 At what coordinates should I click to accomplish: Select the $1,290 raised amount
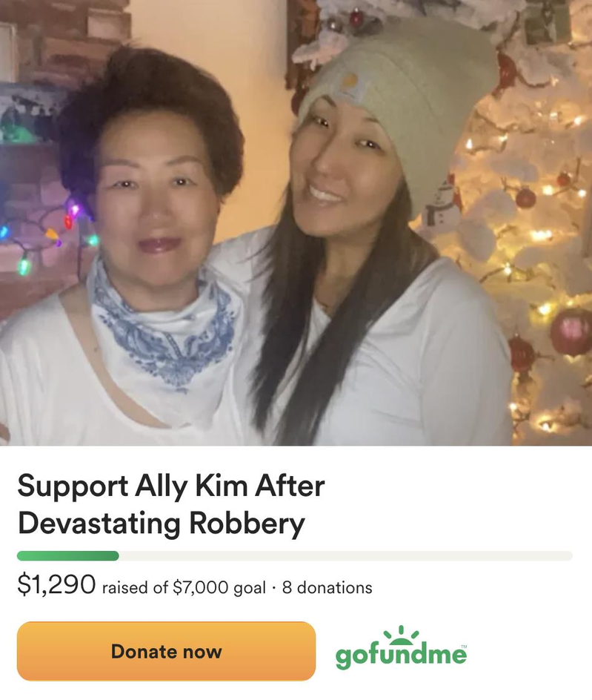[x=56, y=584]
